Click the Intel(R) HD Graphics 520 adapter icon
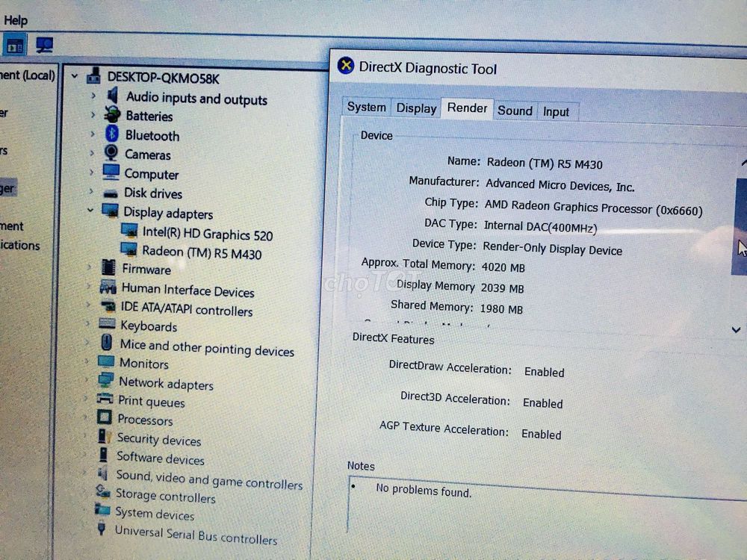The width and height of the screenshot is (747, 560). tap(129, 231)
